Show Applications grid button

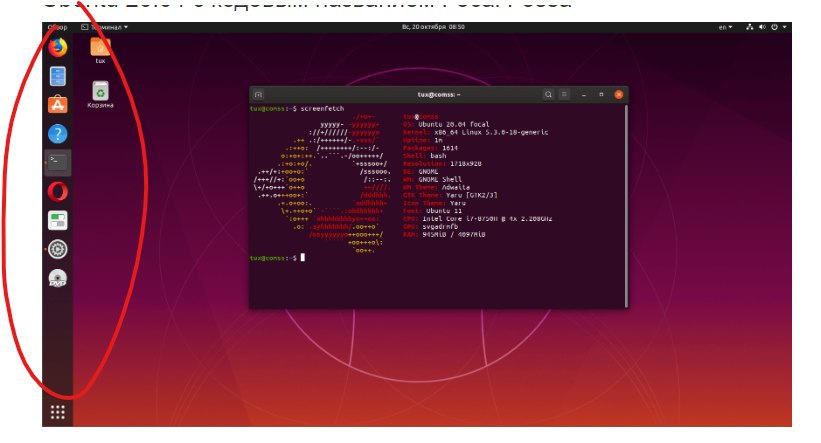coord(58,412)
